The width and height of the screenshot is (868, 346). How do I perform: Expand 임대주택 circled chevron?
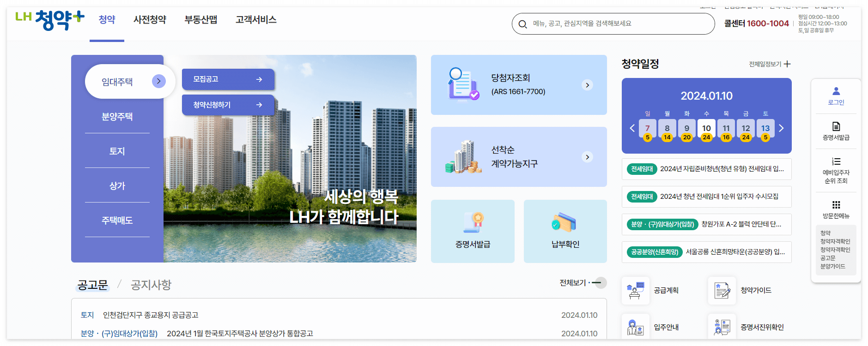[x=158, y=81]
